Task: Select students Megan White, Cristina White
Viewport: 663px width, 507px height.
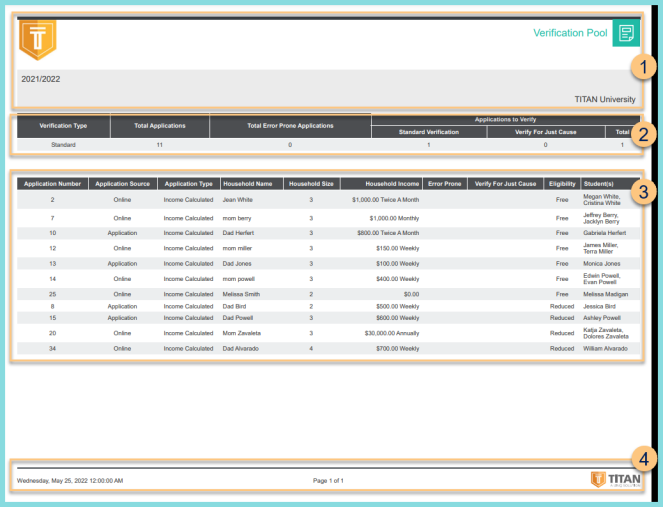Action: pyautogui.click(x=602, y=200)
